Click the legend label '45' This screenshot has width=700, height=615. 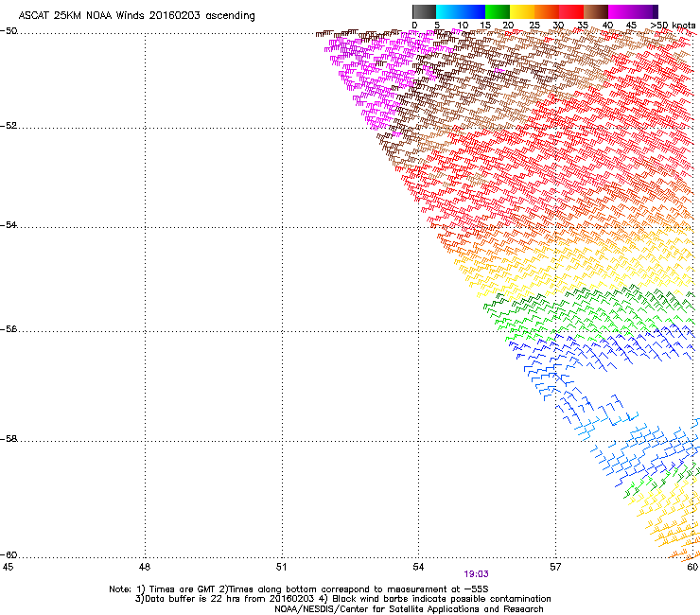pos(631,26)
